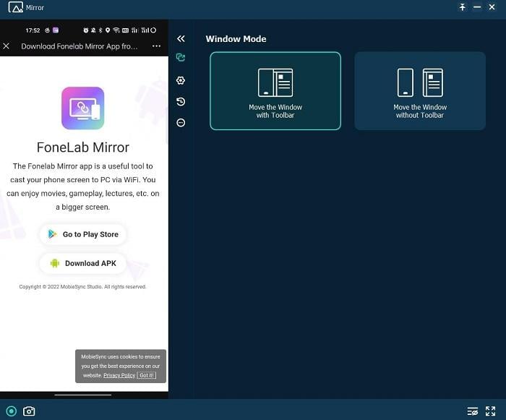Click the circular more-options icon in sidebar
This screenshot has width=506, height=420.
(181, 123)
